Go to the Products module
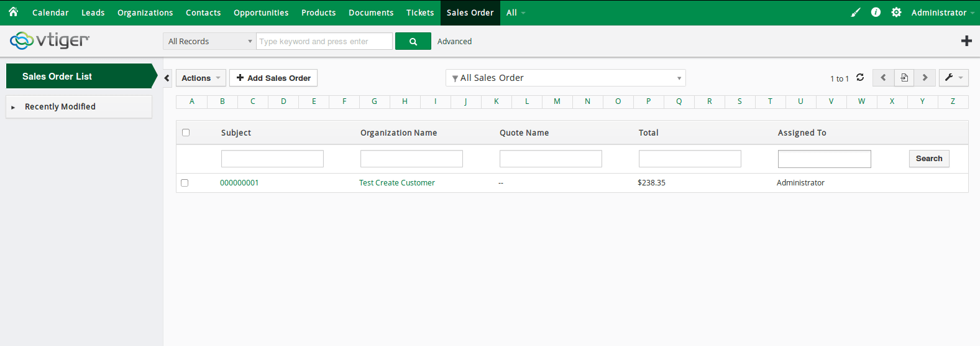The width and height of the screenshot is (980, 346). coord(318,12)
